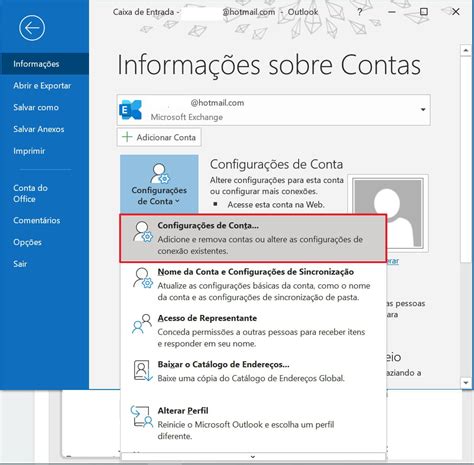
Task: Click the Adicionar Conta button
Action: click(159, 137)
